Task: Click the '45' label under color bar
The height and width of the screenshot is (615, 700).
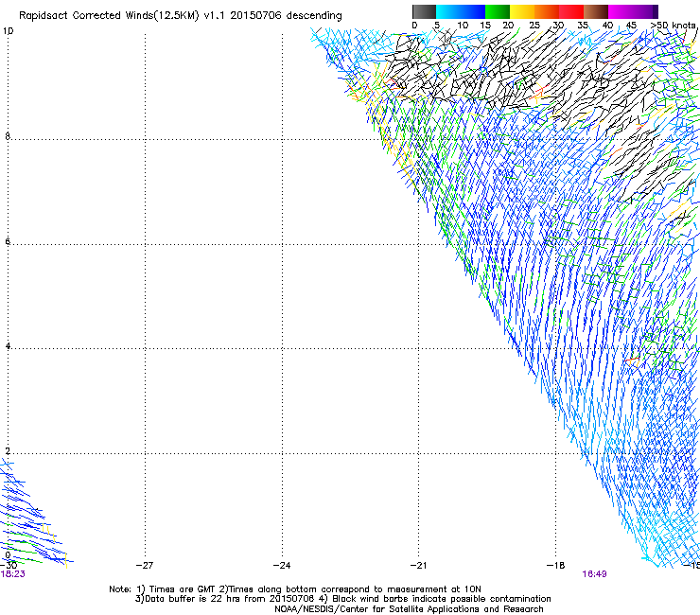Action: 631,26
